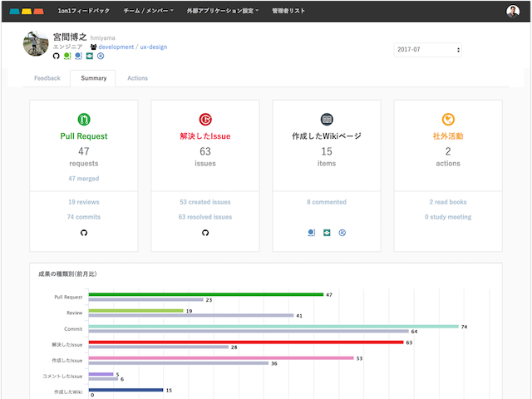
Task: Click the 解決したIssue card title
Action: pyautogui.click(x=205, y=136)
